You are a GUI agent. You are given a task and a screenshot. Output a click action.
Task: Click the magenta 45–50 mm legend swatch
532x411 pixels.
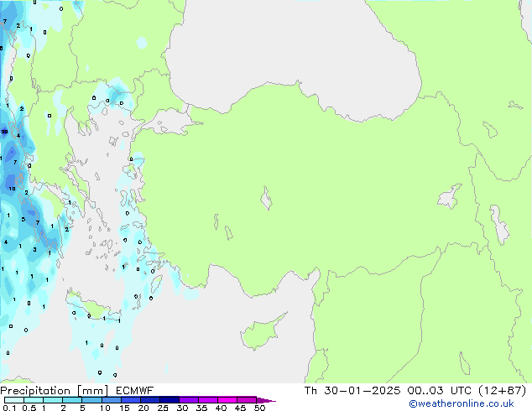tap(247, 400)
